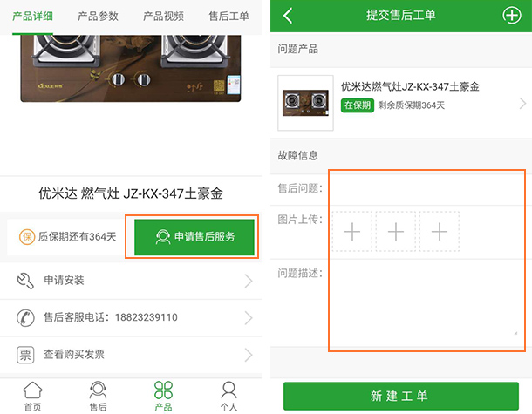Image resolution: width=532 pixels, height=414 pixels.
Task: Open 查看购买发票
Action: click(x=131, y=355)
